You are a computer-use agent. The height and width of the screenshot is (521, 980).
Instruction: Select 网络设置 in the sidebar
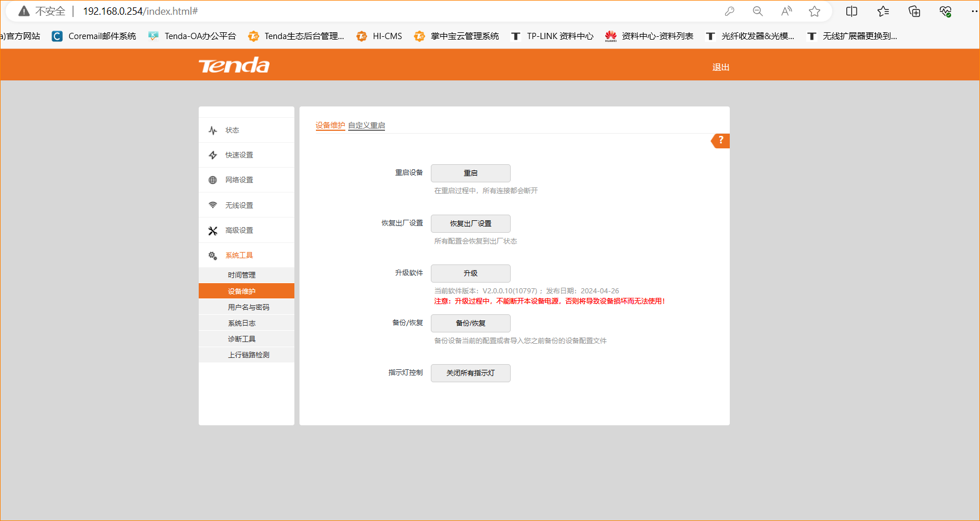pos(246,180)
